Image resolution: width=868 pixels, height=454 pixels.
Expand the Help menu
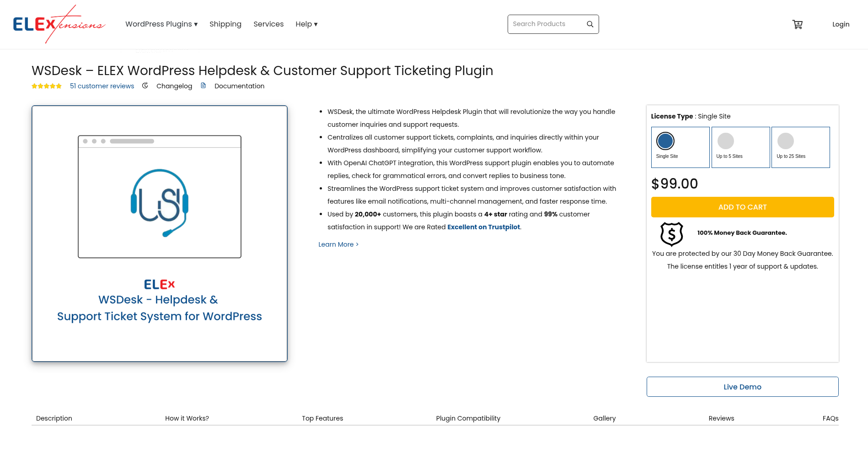(x=306, y=24)
